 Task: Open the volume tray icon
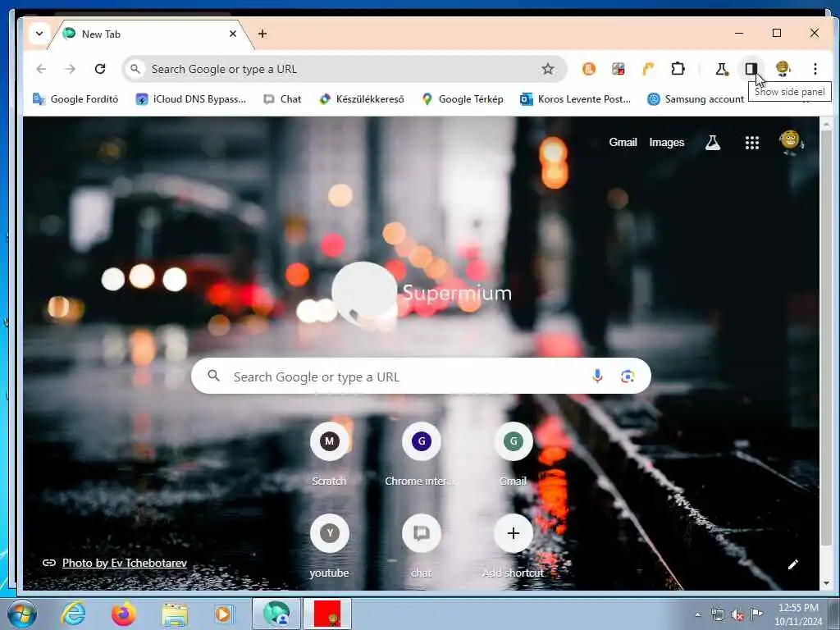click(x=737, y=615)
